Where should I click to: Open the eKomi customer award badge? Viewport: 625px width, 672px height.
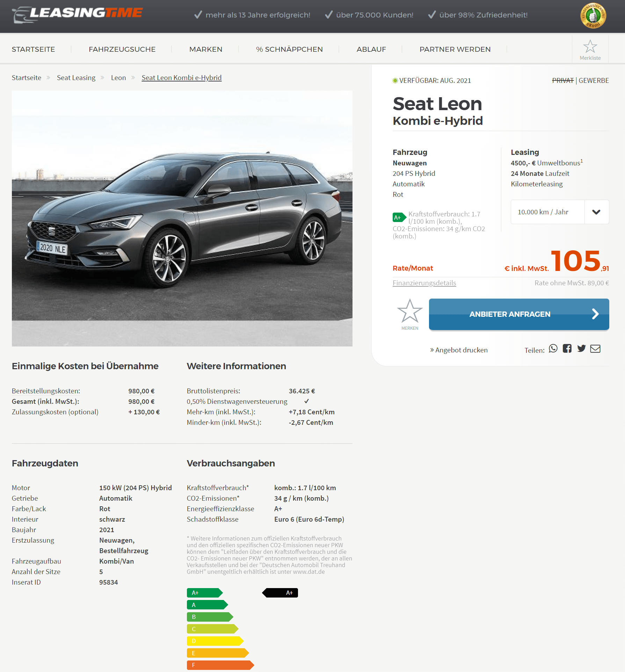[593, 16]
